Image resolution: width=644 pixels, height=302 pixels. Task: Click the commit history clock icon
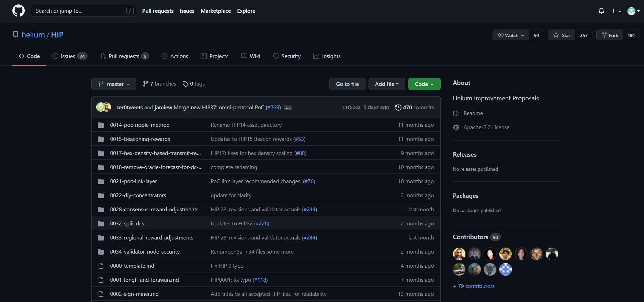[398, 108]
